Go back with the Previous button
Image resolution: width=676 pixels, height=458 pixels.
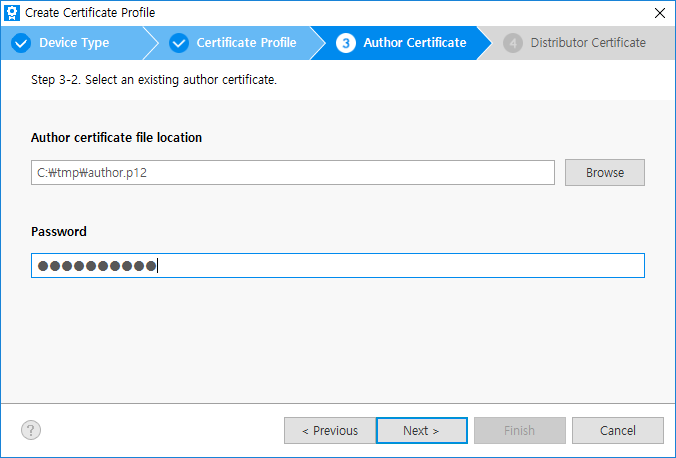(x=328, y=431)
